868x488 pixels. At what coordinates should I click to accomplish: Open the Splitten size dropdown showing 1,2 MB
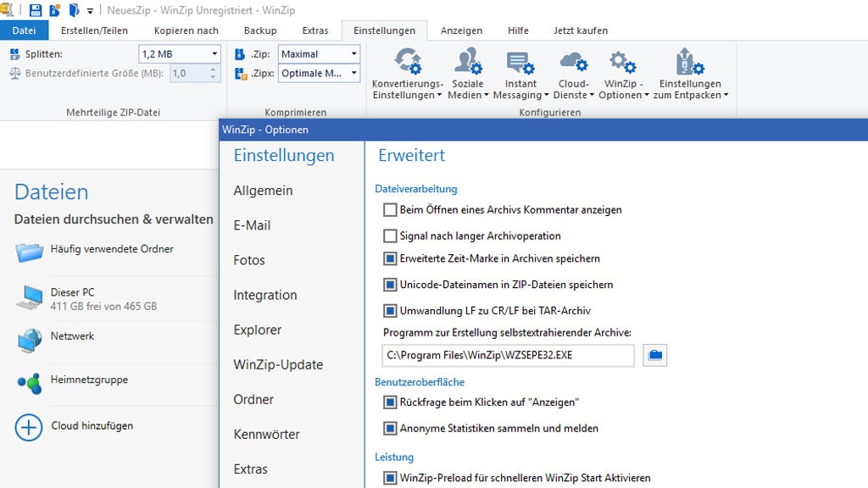(180, 53)
